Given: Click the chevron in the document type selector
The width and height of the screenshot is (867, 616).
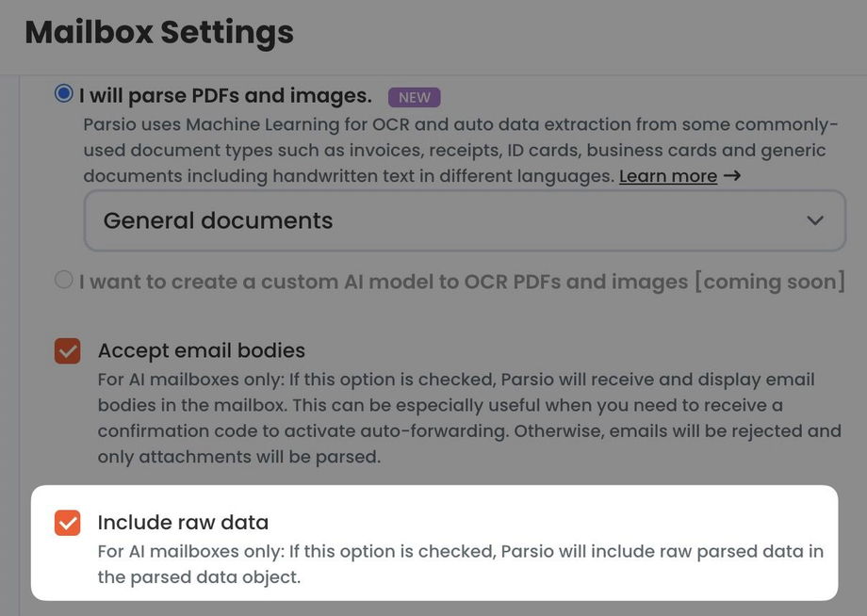Looking at the screenshot, I should (815, 220).
